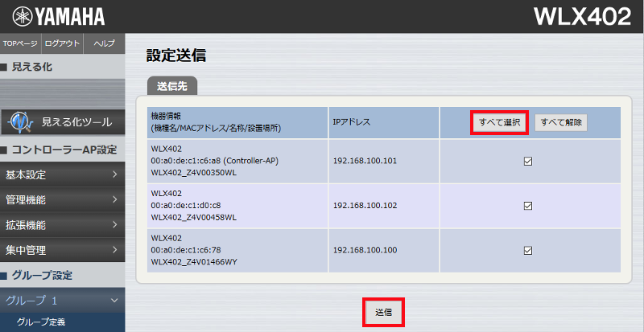Toggle checkbox for device 192.168.100.101
This screenshot has width=644, height=332.
(528, 161)
